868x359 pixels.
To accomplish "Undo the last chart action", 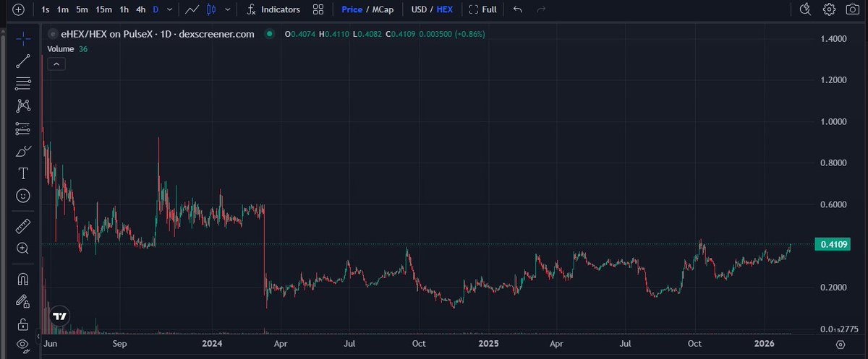I will (517, 10).
